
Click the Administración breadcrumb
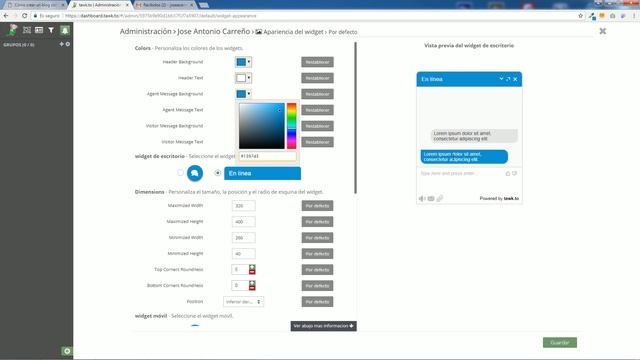click(x=146, y=31)
